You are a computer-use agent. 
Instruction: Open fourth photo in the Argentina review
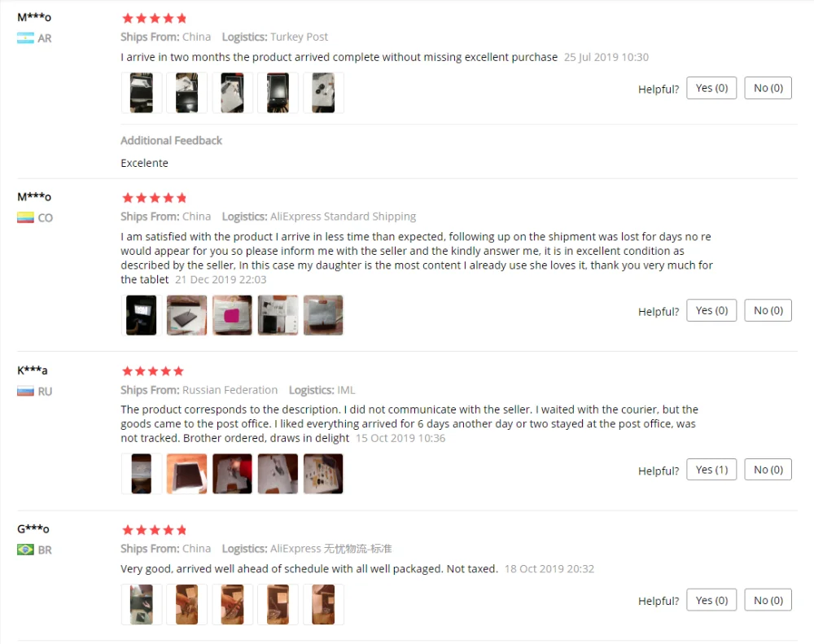pyautogui.click(x=278, y=93)
